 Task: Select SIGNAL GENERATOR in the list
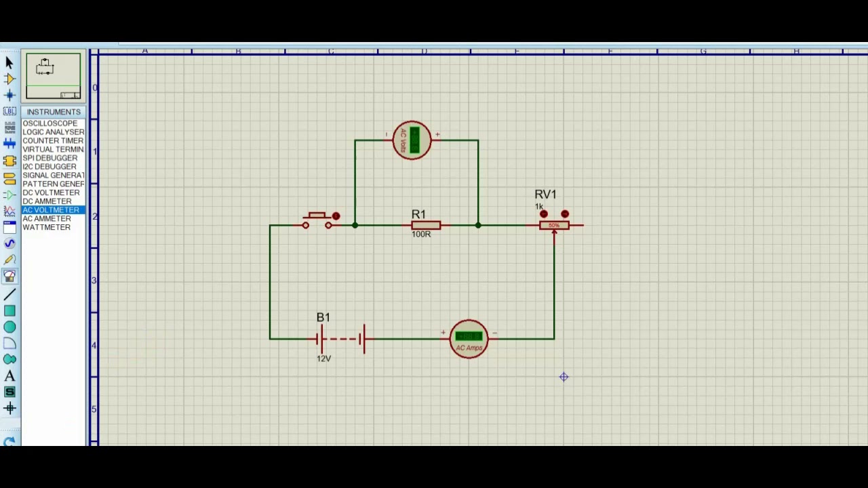pyautogui.click(x=54, y=176)
